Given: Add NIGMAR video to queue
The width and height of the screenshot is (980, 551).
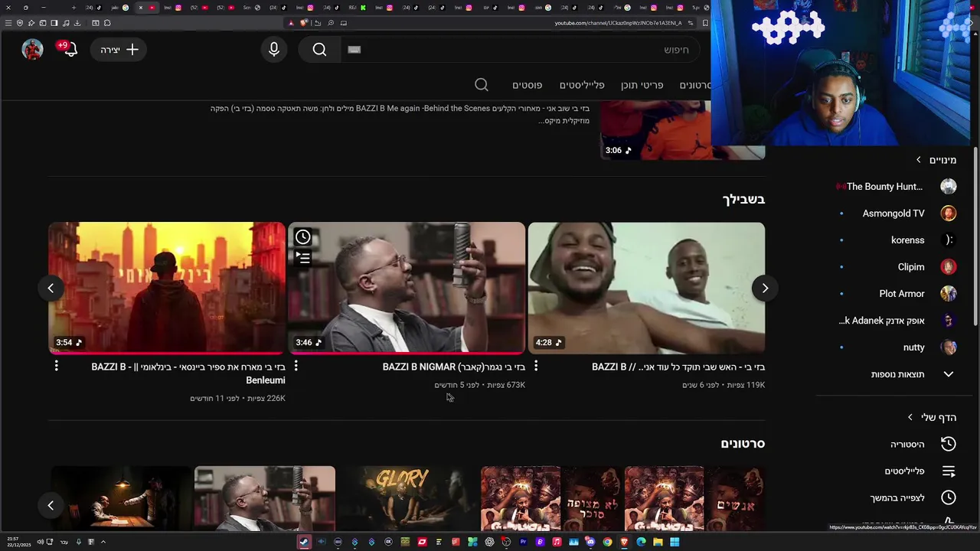Looking at the screenshot, I should pyautogui.click(x=303, y=258).
